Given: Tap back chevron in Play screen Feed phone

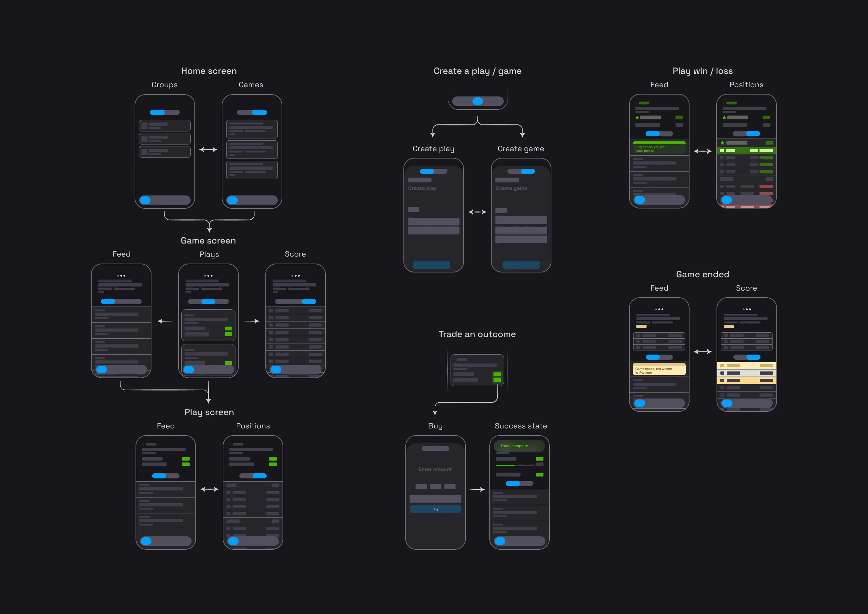Looking at the screenshot, I should 143,444.
